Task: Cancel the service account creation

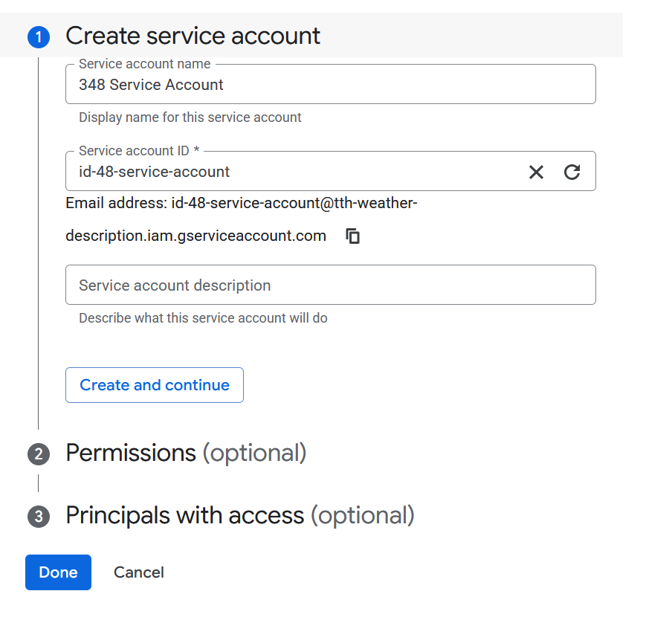Action: [139, 572]
